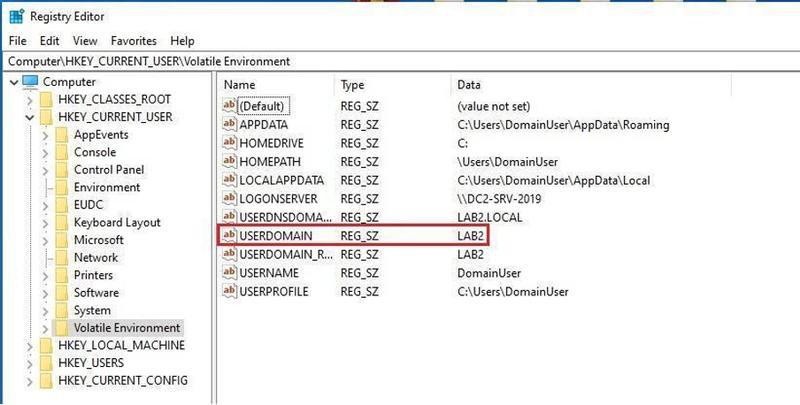Expand the HKEY_CURRENT_CONFIG hive
800x405 pixels.
click(30, 381)
